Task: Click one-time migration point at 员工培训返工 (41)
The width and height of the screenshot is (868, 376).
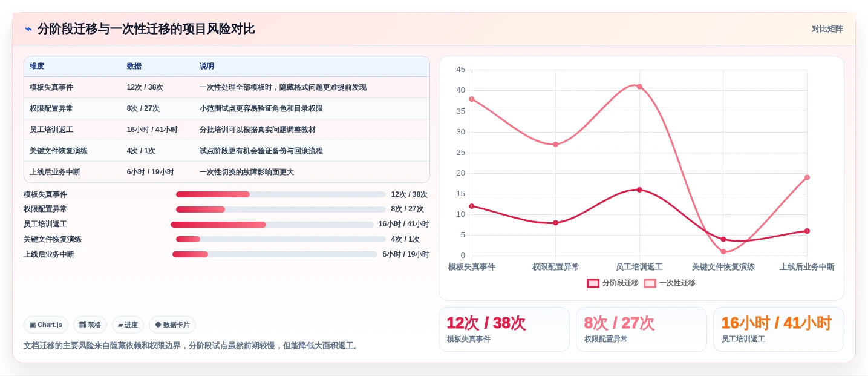Action: [639, 87]
